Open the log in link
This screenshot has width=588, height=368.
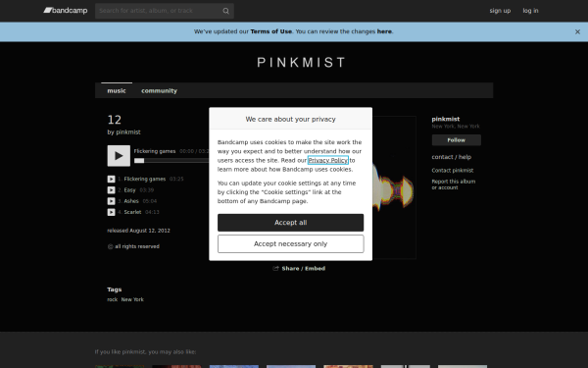pos(530,11)
